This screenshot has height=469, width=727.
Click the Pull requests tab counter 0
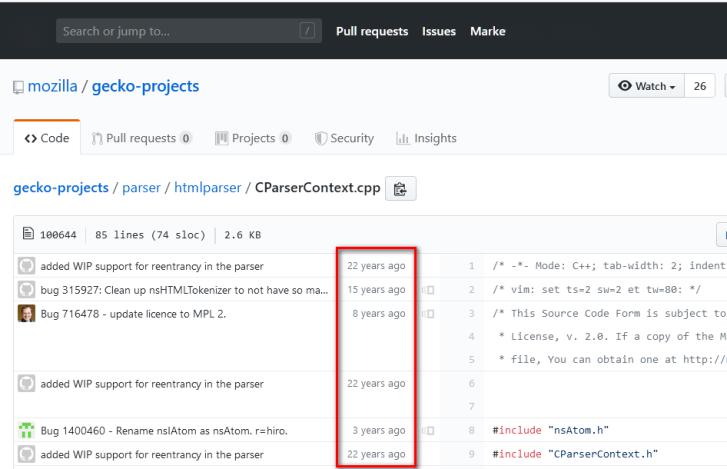coord(186,138)
